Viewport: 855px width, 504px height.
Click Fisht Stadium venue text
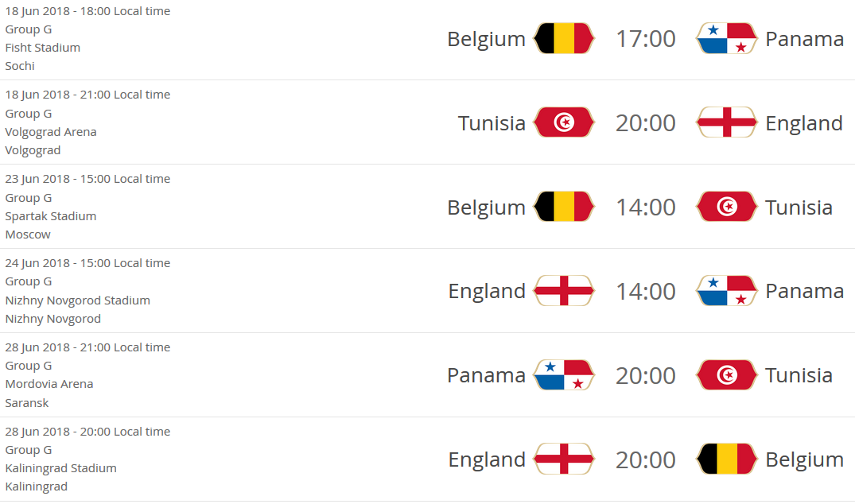42,48
